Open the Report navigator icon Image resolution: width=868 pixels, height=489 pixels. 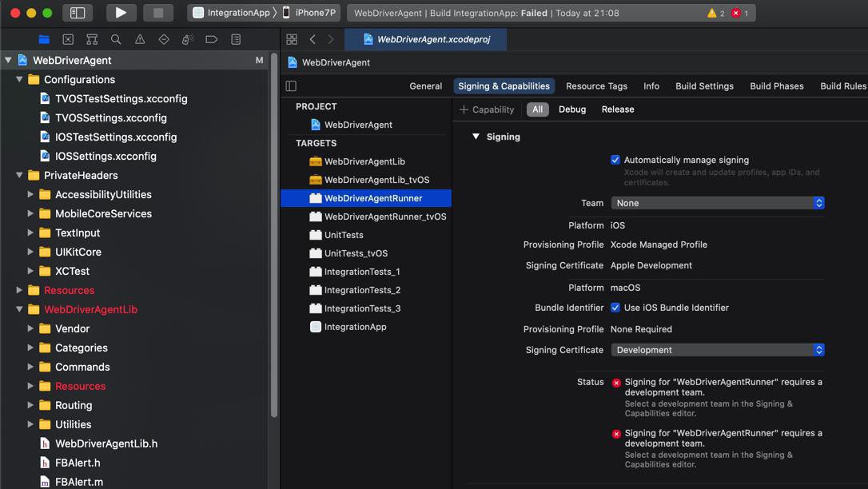tap(236, 39)
